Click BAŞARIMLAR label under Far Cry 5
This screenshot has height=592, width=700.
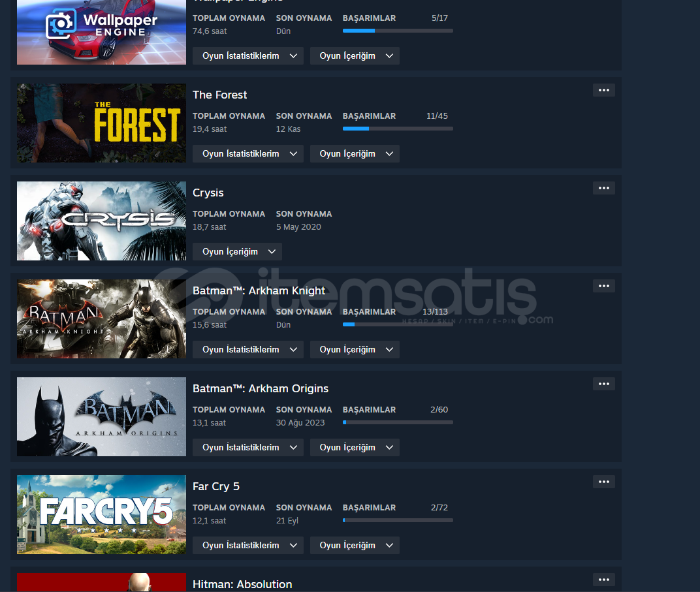tap(369, 508)
